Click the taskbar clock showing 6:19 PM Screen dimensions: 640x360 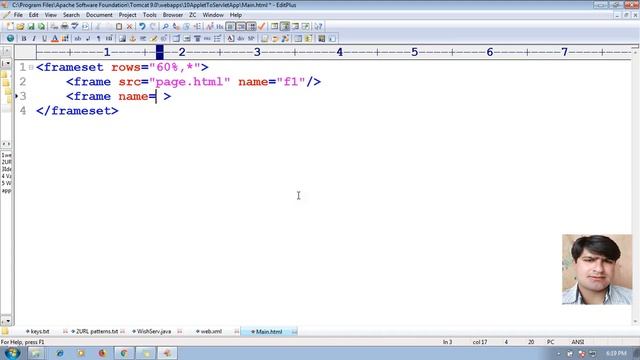(616, 353)
